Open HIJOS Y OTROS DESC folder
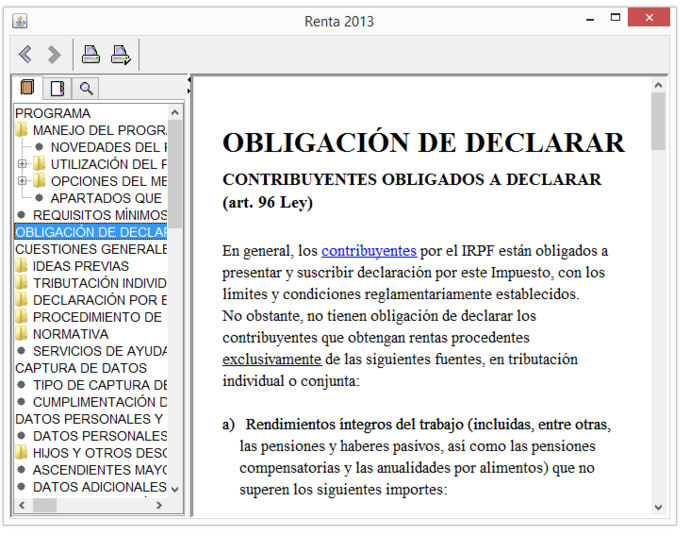 coord(91,453)
